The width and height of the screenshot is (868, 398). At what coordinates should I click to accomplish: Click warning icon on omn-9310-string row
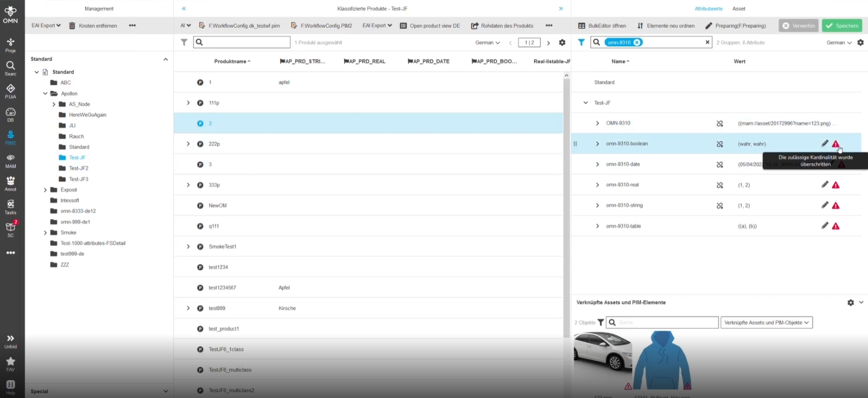point(836,206)
